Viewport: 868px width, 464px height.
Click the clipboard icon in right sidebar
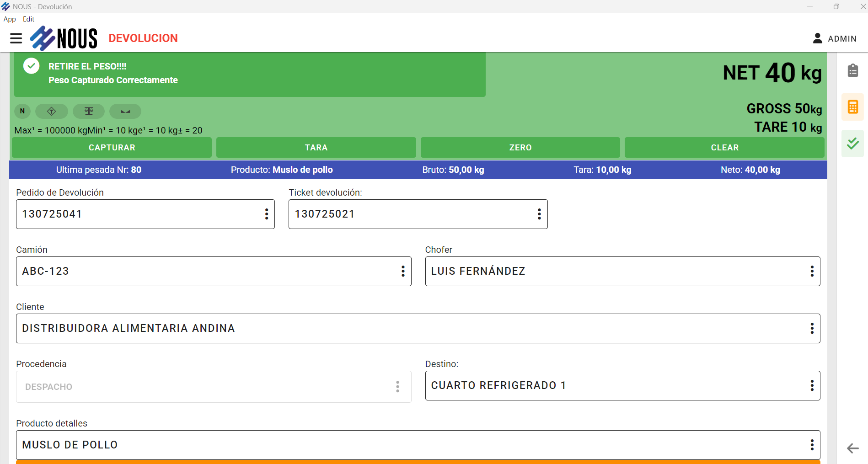(852, 71)
